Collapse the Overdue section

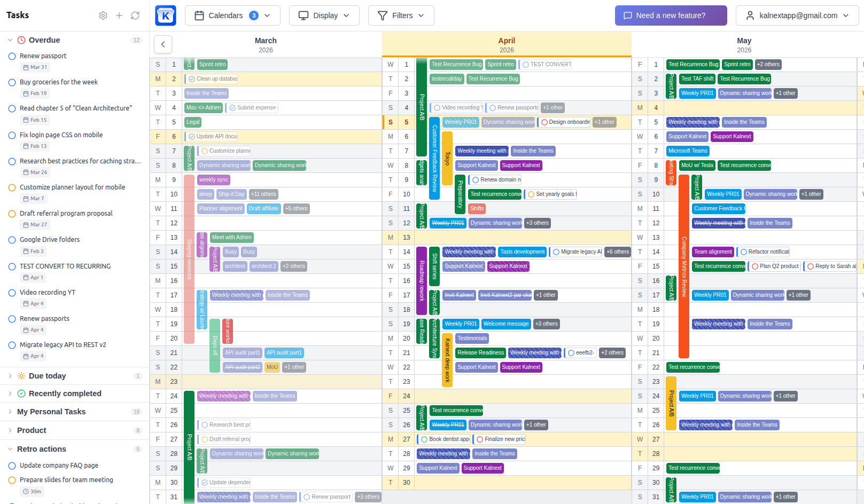point(10,40)
